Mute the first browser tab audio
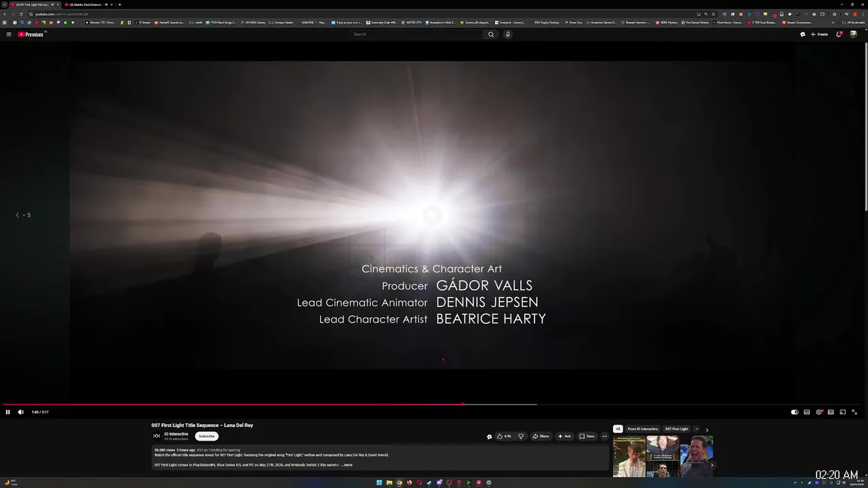 coord(52,5)
